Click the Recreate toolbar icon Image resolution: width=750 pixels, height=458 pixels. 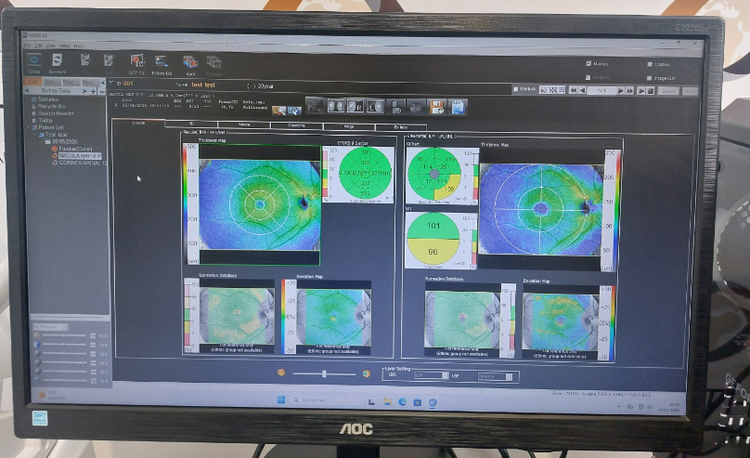pos(58,63)
